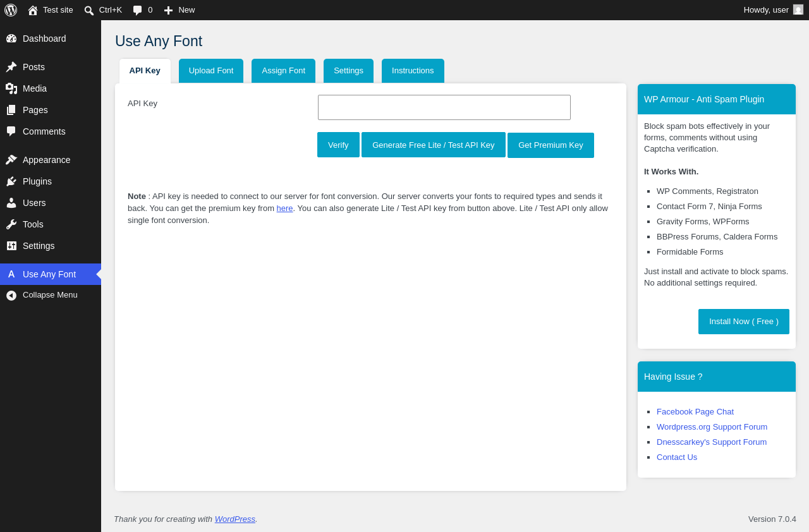This screenshot has height=532, width=809.
Task: Click the 'BBPress Forums, Caldera Forms' list item
Action: coord(717,237)
